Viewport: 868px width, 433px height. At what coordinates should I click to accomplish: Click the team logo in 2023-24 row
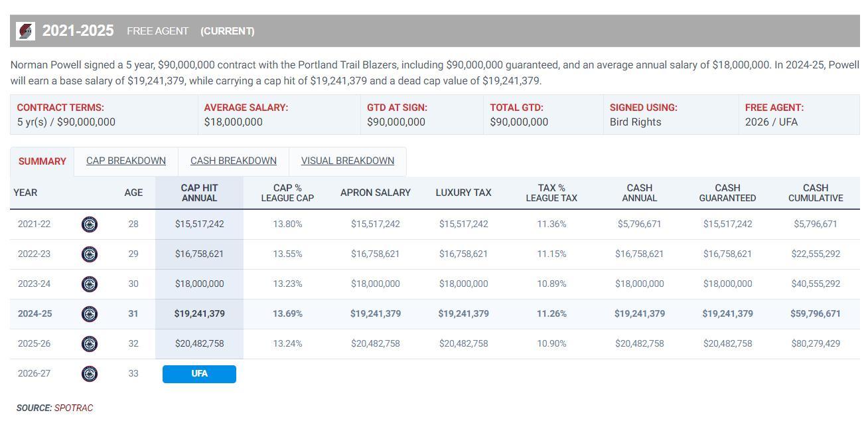tap(90, 284)
